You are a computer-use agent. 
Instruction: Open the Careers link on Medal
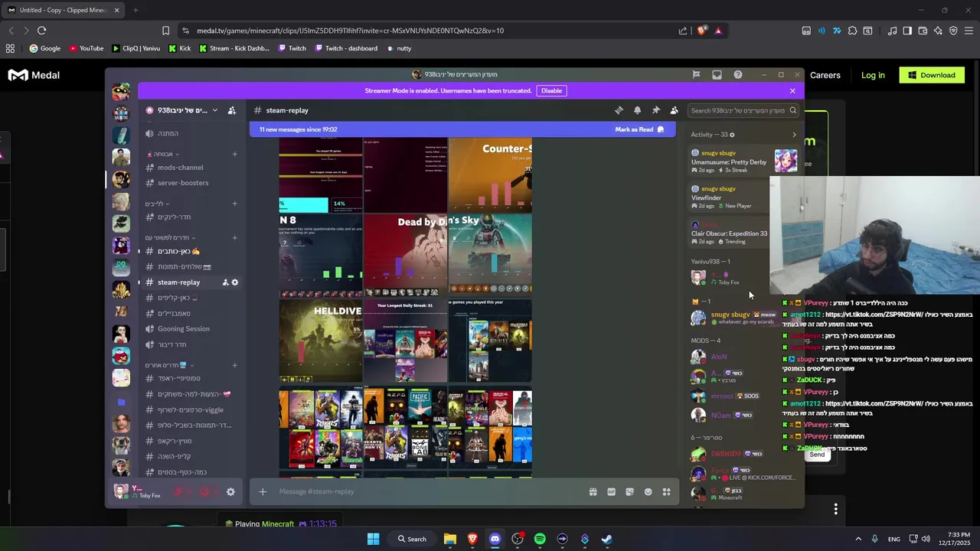825,75
